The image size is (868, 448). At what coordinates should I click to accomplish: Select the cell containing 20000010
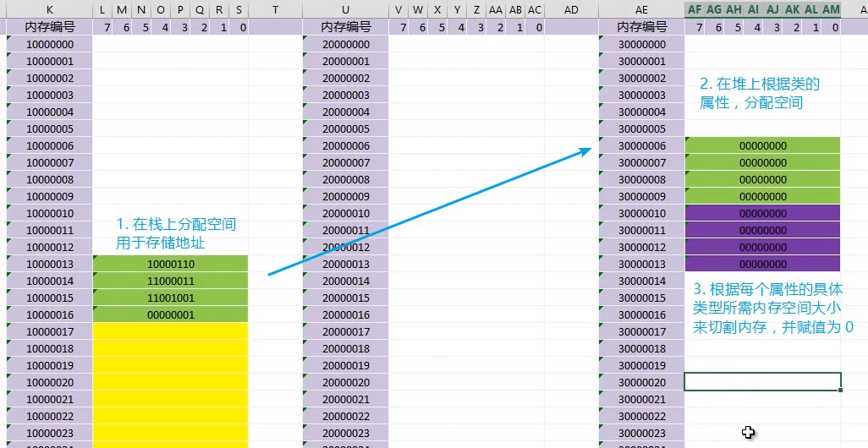coord(345,213)
